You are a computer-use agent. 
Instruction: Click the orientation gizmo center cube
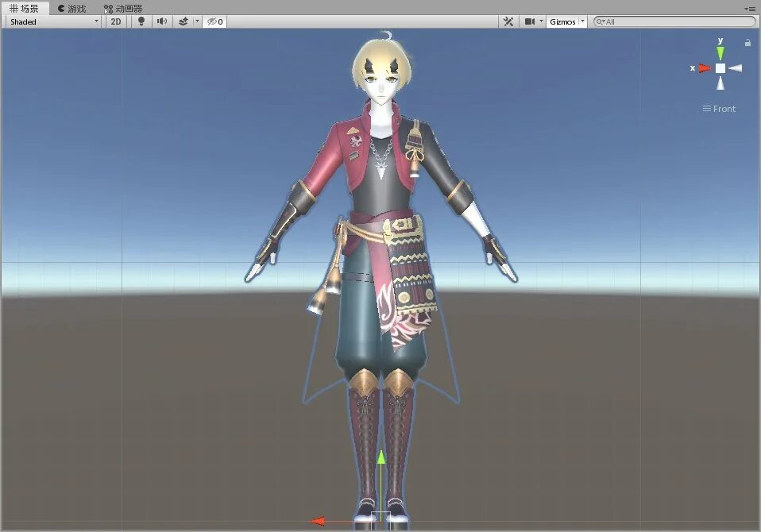pos(720,68)
